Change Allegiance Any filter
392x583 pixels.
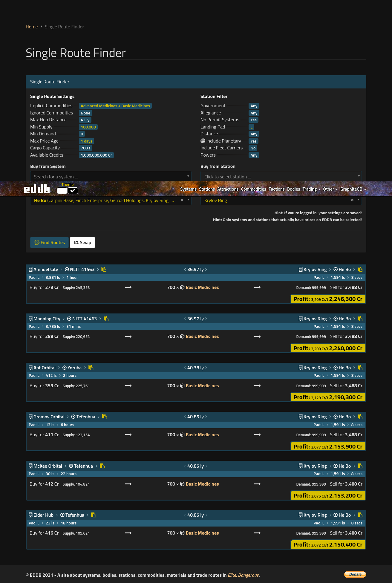pyautogui.click(x=254, y=113)
